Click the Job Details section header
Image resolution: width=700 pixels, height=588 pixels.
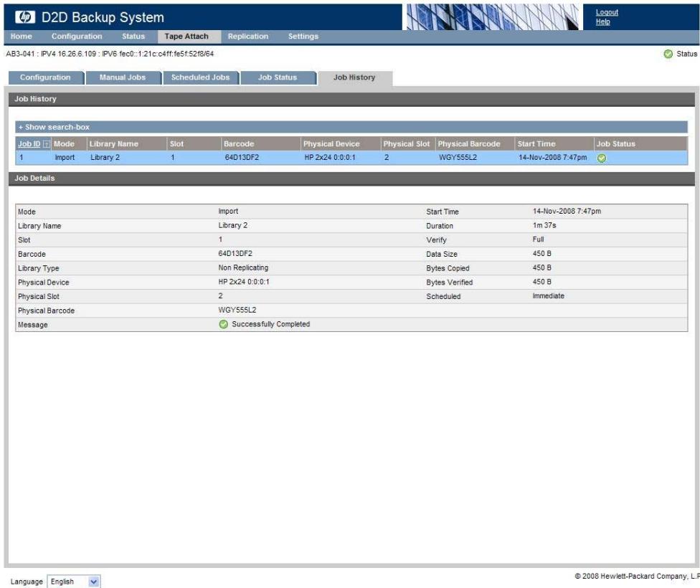click(351, 178)
